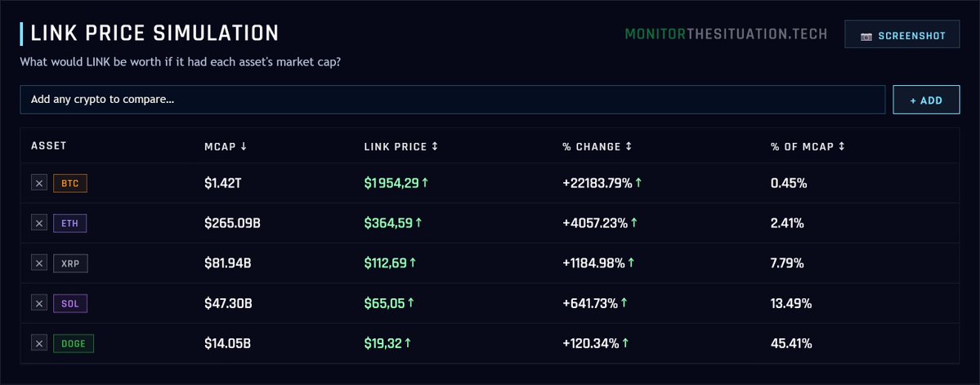Select the $81.94B market cap value
Viewport: 980px width, 385px height.
tap(227, 263)
